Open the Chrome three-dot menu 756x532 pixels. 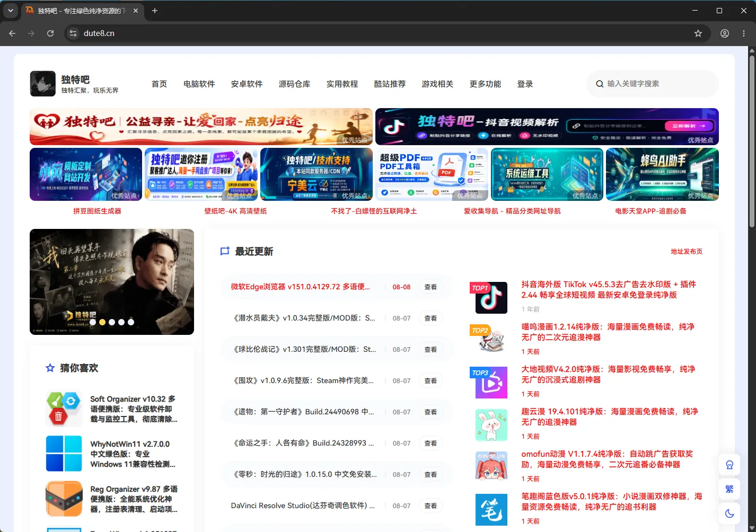[744, 33]
